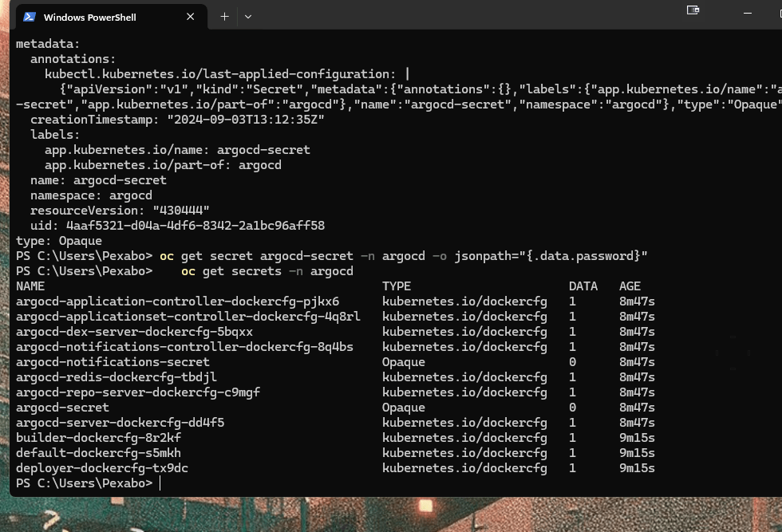782x532 pixels.
Task: Click argocd-redis-dockercfg-tbdjl row name
Action: click(x=117, y=377)
